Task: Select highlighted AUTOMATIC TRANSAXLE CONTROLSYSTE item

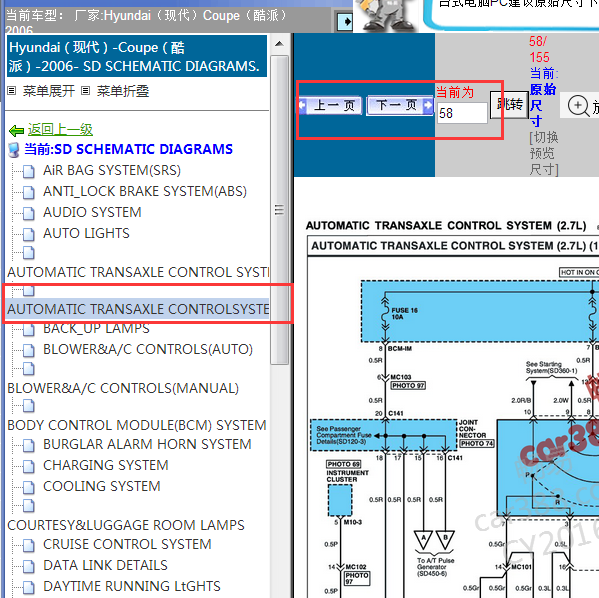Action: [x=138, y=309]
